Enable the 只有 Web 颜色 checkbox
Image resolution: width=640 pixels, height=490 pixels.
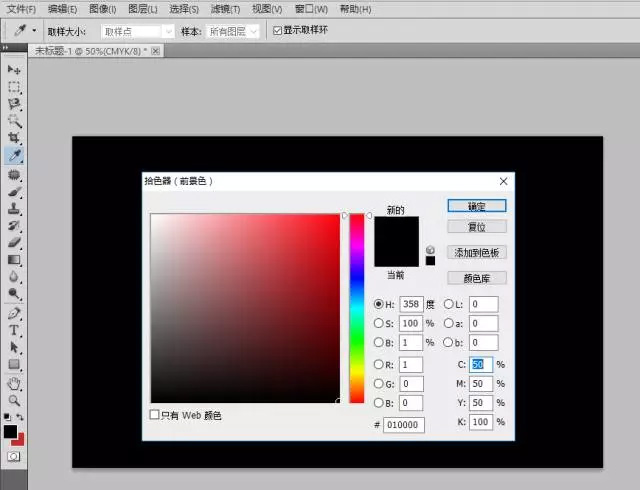155,414
